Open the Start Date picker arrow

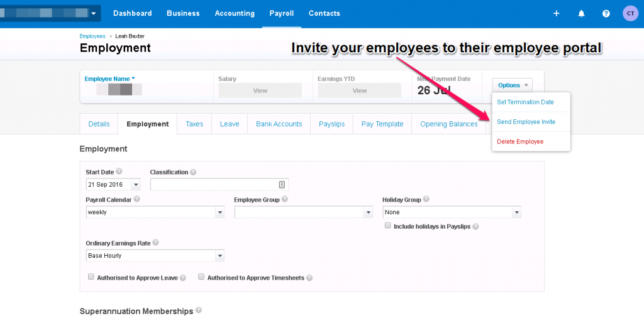136,185
